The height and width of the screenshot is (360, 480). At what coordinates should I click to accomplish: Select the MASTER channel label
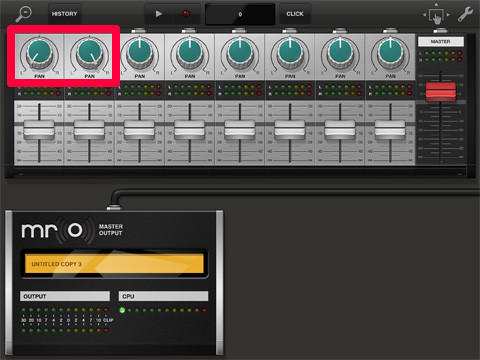pyautogui.click(x=441, y=42)
